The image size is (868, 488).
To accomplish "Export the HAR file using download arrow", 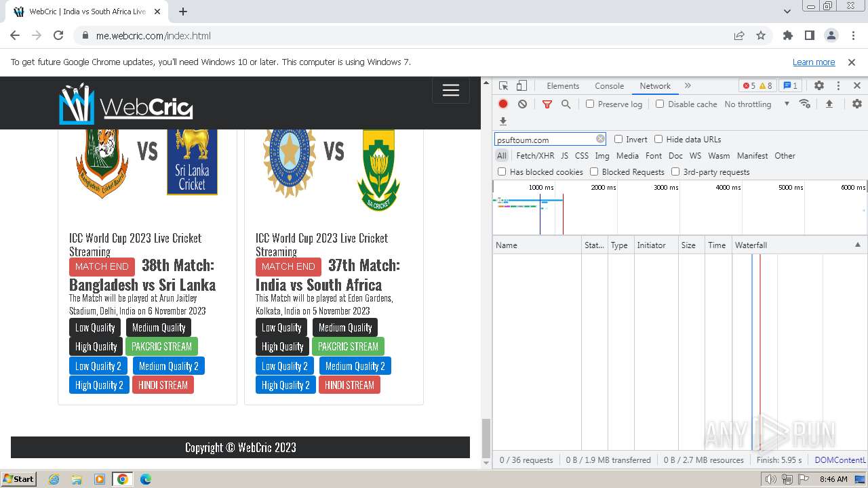I will [503, 121].
